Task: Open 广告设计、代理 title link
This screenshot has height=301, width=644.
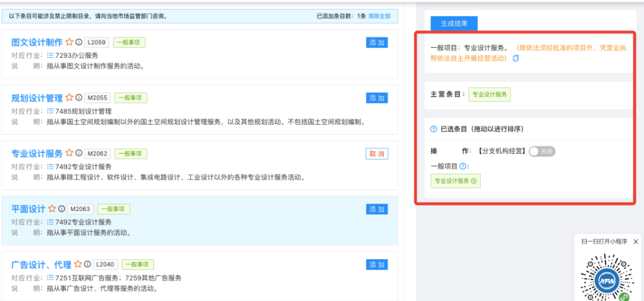Action: (x=41, y=264)
